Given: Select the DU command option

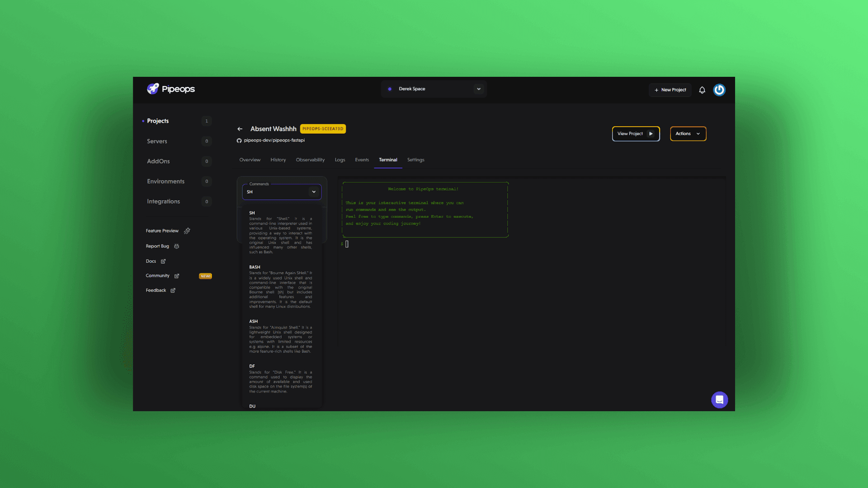Looking at the screenshot, I should [x=252, y=406].
